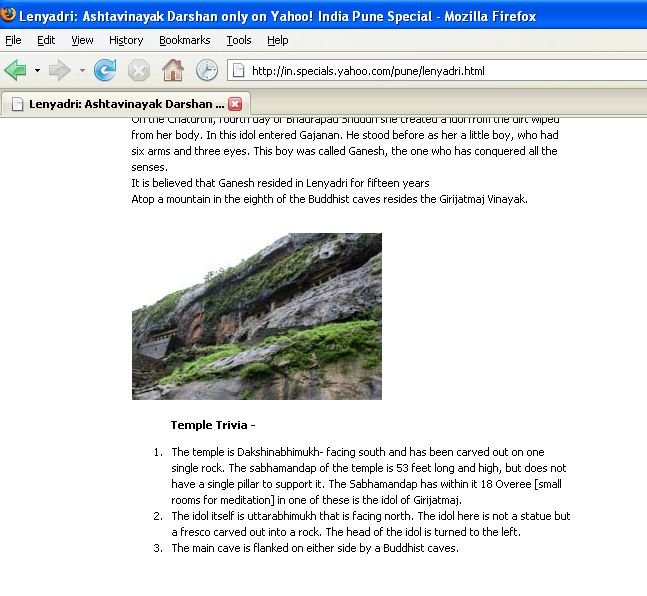Open the Tools menu

(x=238, y=40)
